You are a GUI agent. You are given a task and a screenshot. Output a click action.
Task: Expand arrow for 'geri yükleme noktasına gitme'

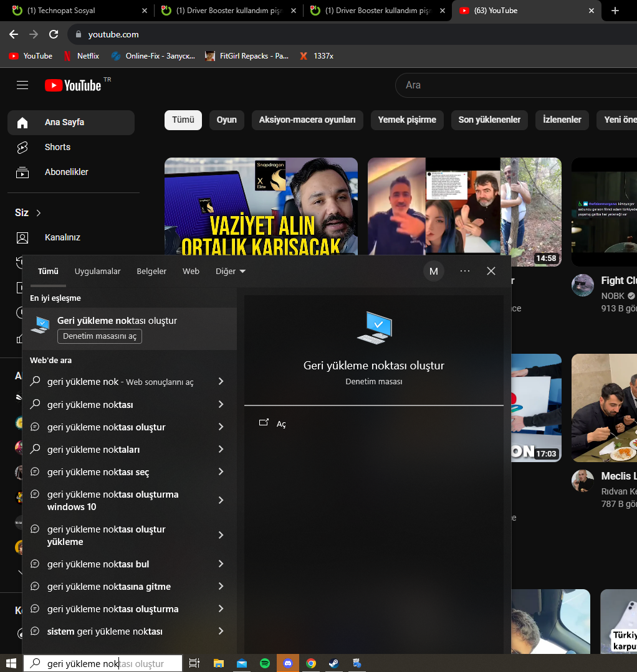pos(221,586)
